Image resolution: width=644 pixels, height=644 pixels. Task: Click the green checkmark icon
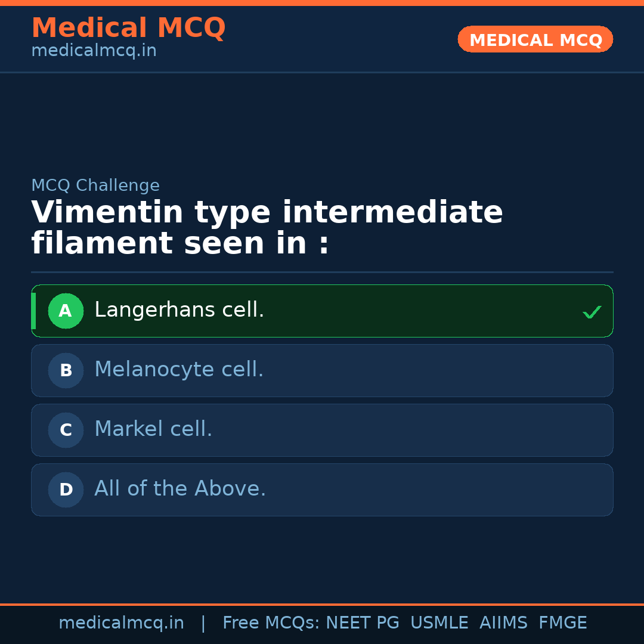(x=592, y=312)
